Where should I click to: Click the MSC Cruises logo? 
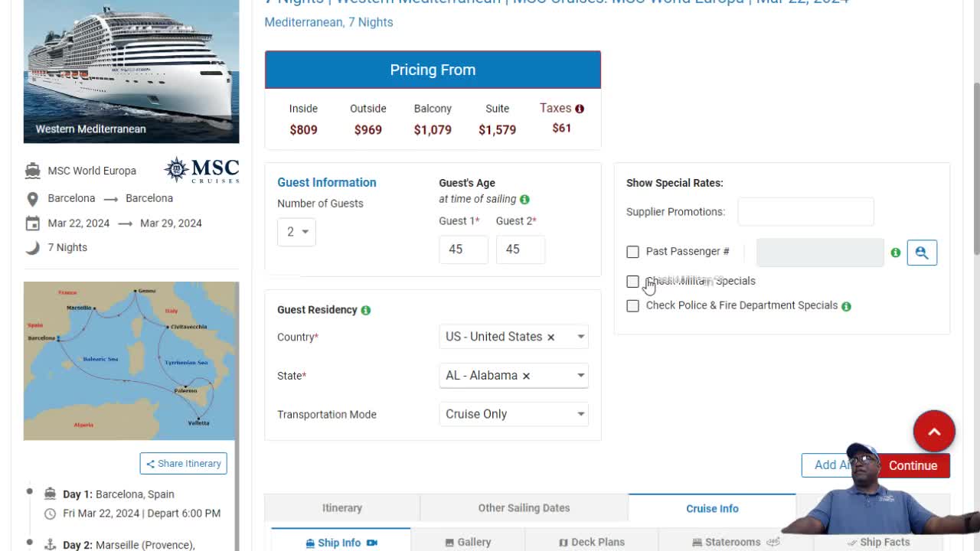click(x=202, y=170)
